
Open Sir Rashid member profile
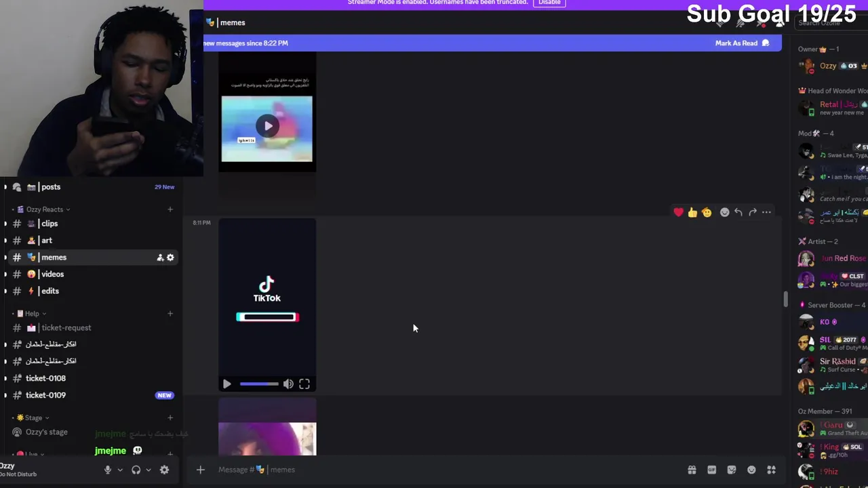pyautogui.click(x=831, y=365)
